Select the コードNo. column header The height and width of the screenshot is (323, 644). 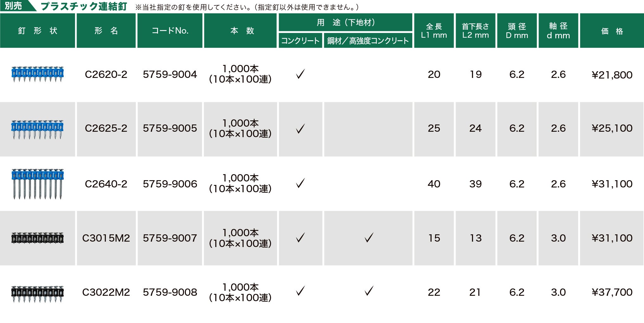[170, 31]
